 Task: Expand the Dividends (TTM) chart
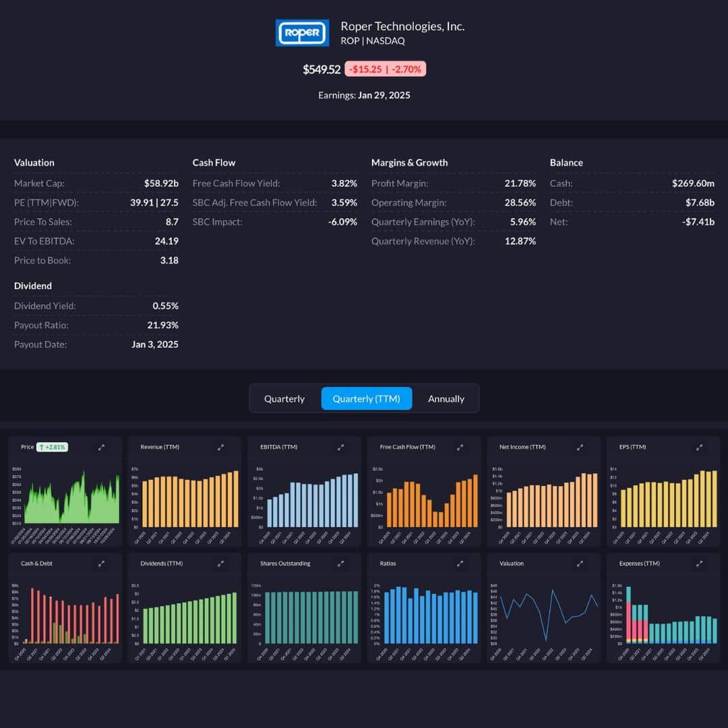(x=220, y=564)
